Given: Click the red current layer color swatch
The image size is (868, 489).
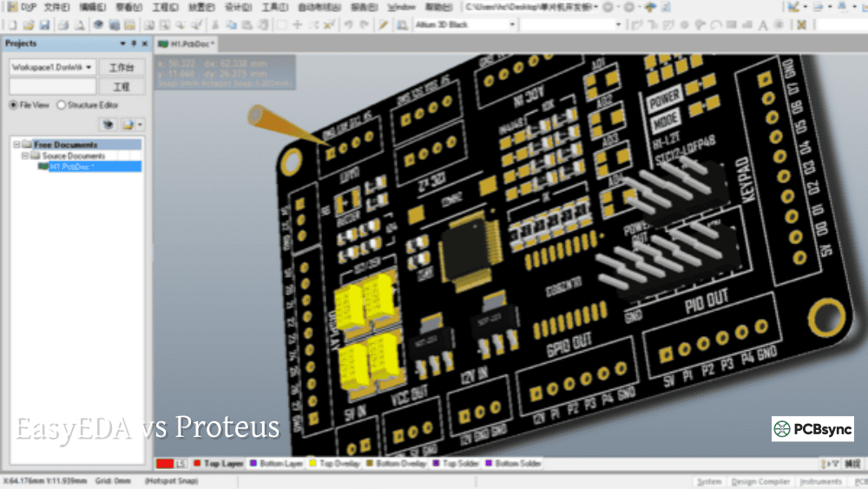Looking at the screenshot, I should tap(163, 464).
